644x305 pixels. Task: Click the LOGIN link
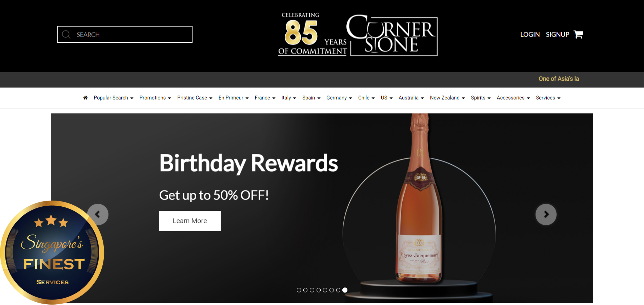click(x=530, y=35)
